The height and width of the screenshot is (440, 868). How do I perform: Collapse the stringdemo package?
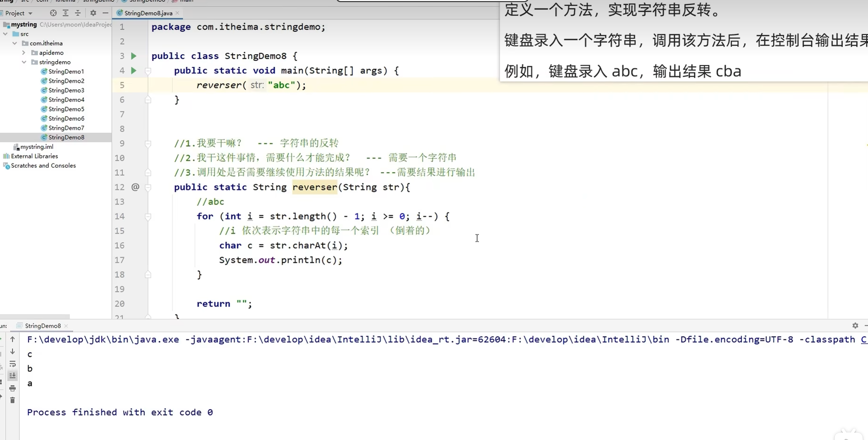click(24, 62)
